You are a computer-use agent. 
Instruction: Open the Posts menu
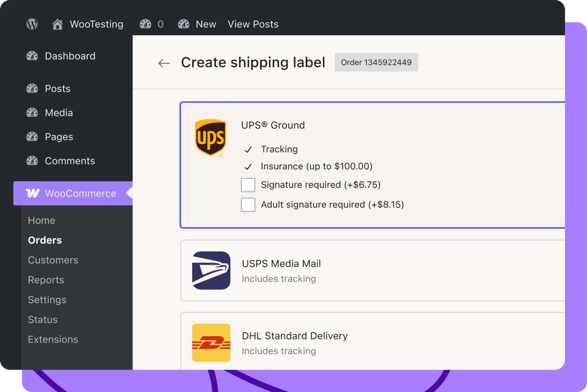(x=57, y=89)
